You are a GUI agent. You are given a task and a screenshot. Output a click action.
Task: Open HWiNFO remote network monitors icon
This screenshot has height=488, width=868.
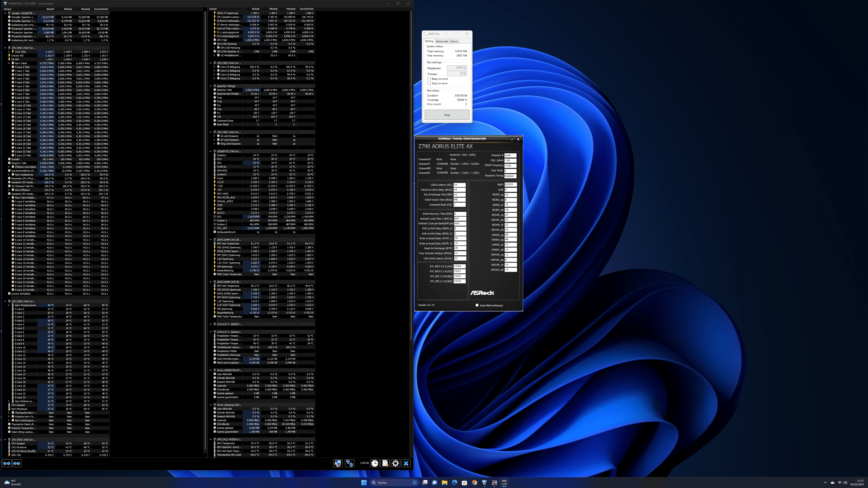[349, 463]
